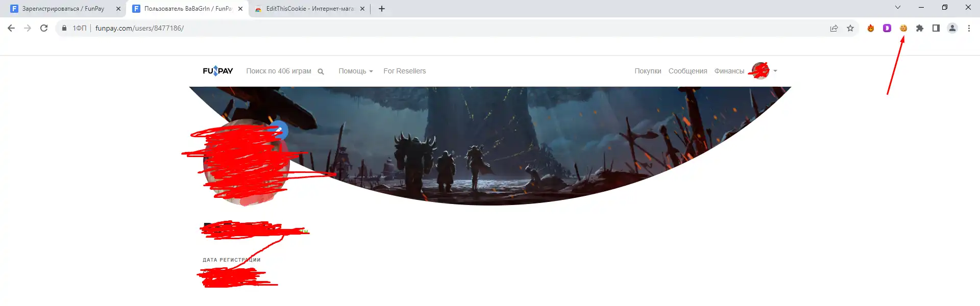Click the address bar URL
The height and width of the screenshot is (306, 980).
(139, 28)
